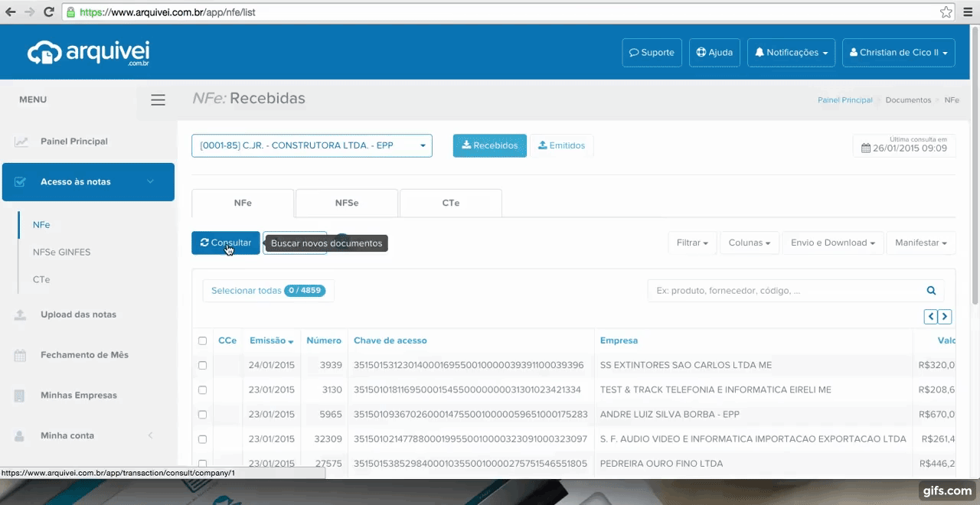Check the SS EXTINTORES SAO CARLOS row checkbox

(x=202, y=365)
